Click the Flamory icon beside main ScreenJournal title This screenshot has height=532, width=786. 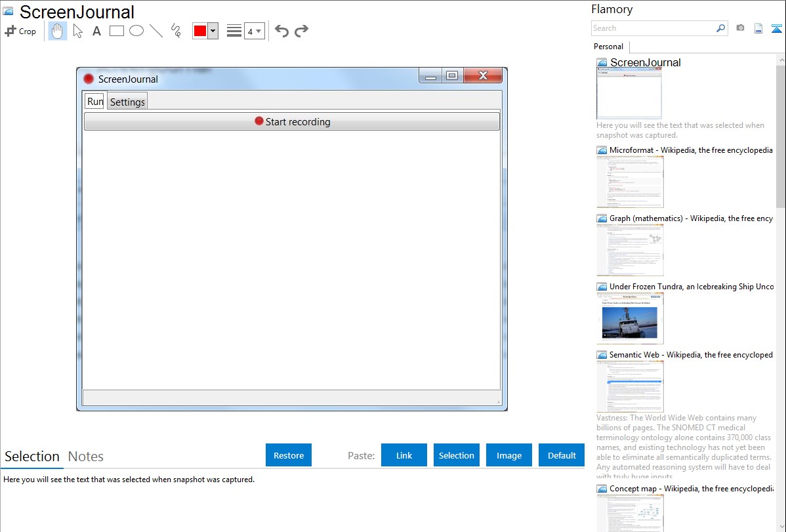tap(8, 12)
